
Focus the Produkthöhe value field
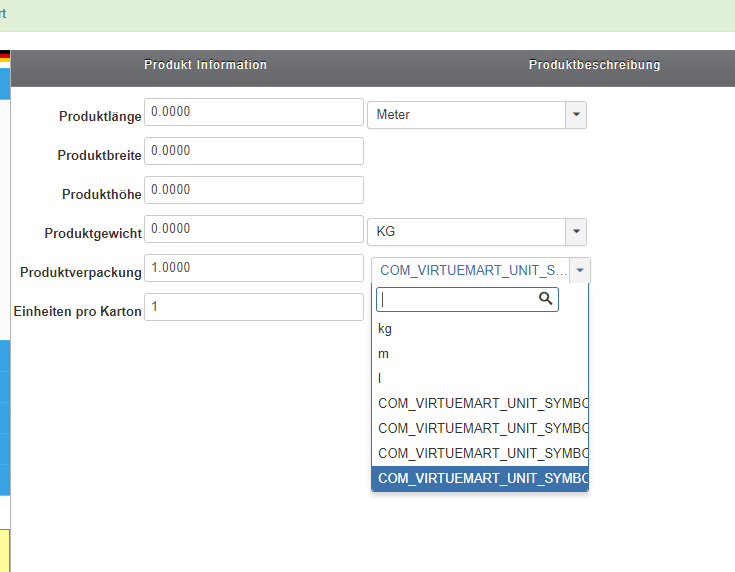[254, 190]
